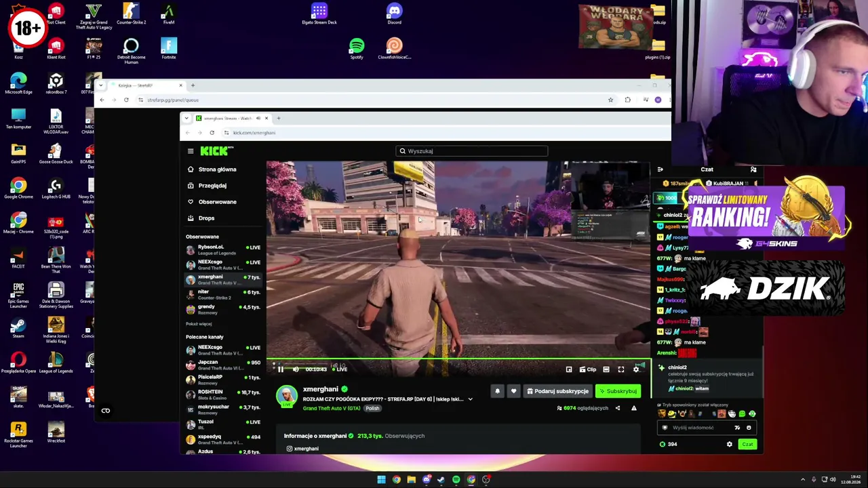Open ROSHTEIN recommended channel
This screenshot has height=488, width=868.
click(223, 394)
